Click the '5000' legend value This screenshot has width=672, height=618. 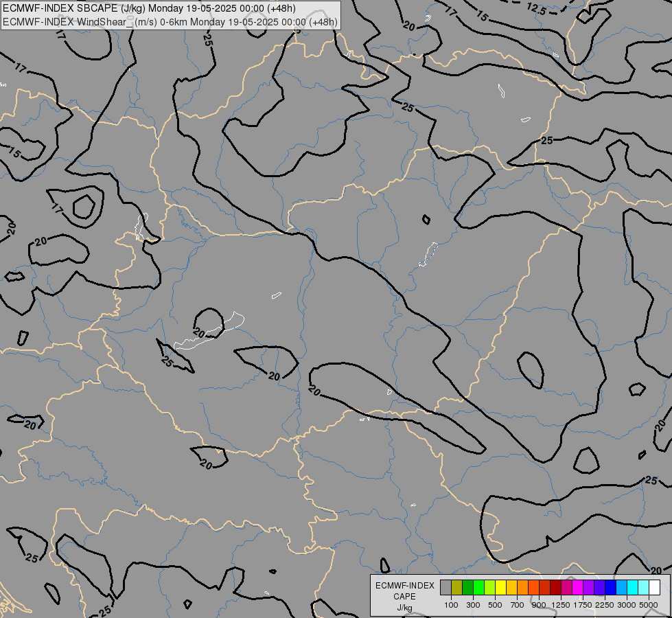[649, 605]
